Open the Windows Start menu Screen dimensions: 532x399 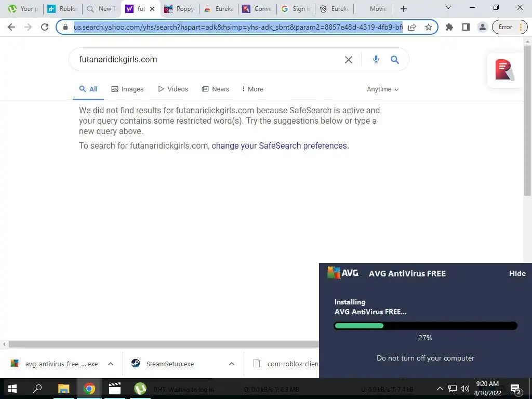tap(12, 389)
